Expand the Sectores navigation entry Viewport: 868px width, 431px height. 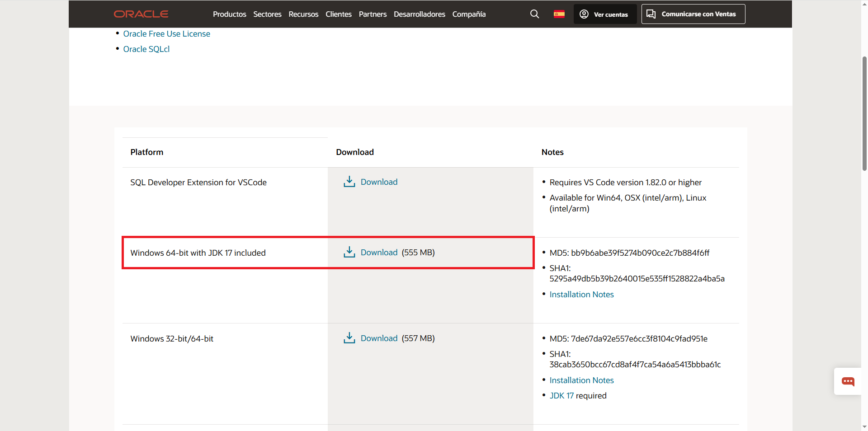(x=267, y=14)
